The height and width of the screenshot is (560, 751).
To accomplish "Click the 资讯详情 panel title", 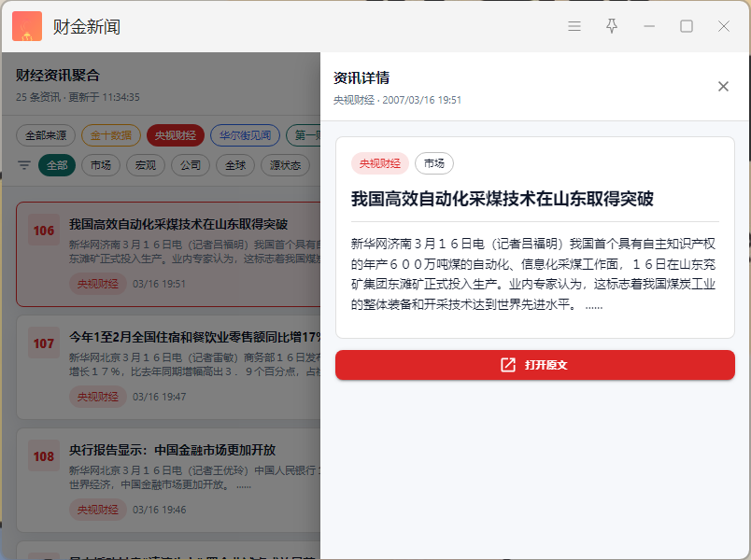I will point(361,77).
